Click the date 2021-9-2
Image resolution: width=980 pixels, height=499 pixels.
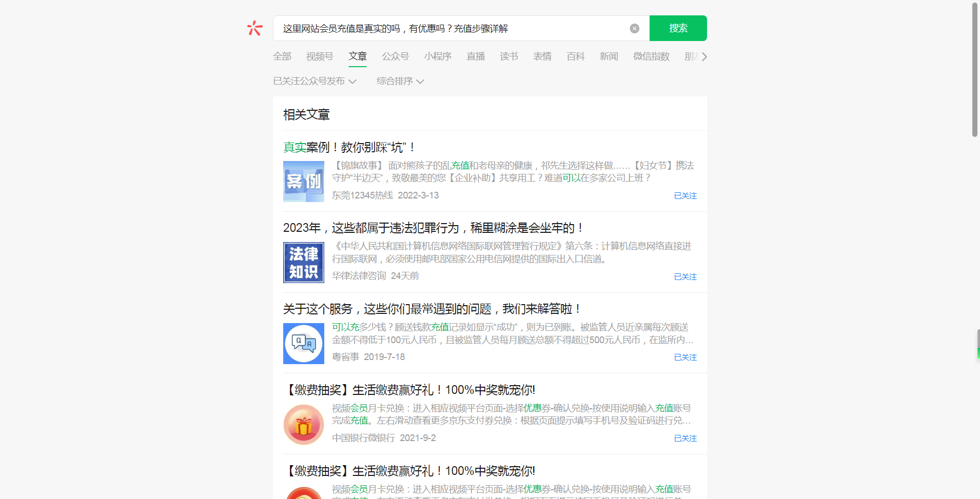tap(418, 438)
